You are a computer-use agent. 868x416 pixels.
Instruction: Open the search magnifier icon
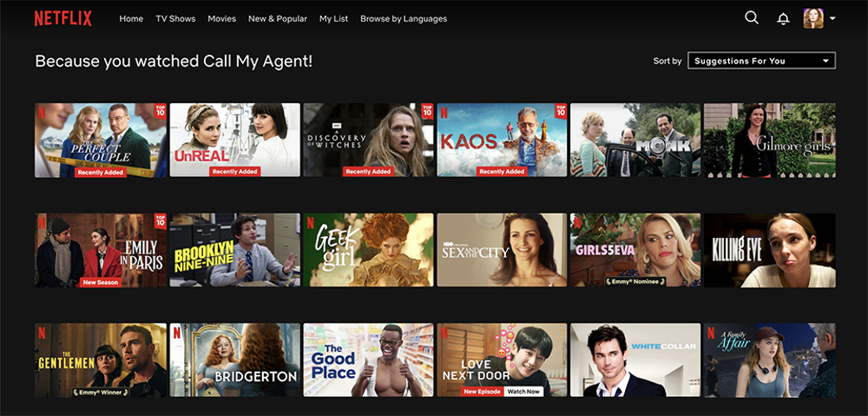point(751,17)
